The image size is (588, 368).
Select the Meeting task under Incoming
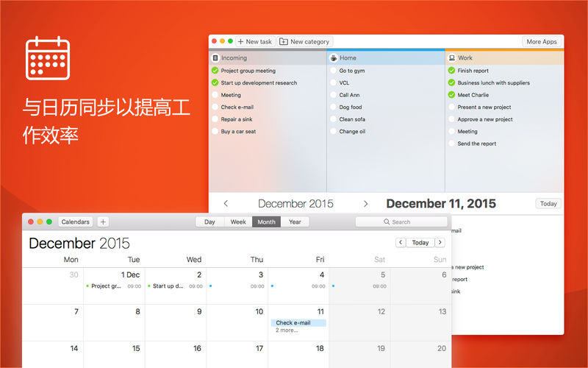[231, 95]
